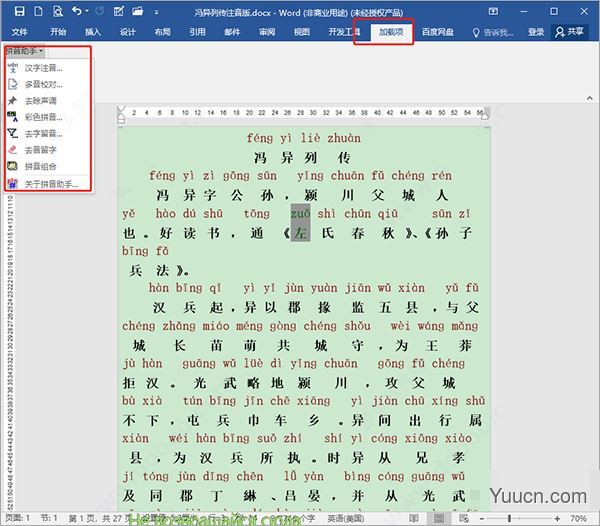Click the highlighted character 左 in the document
Image resolution: width=600 pixels, height=526 pixels.
coord(300,233)
